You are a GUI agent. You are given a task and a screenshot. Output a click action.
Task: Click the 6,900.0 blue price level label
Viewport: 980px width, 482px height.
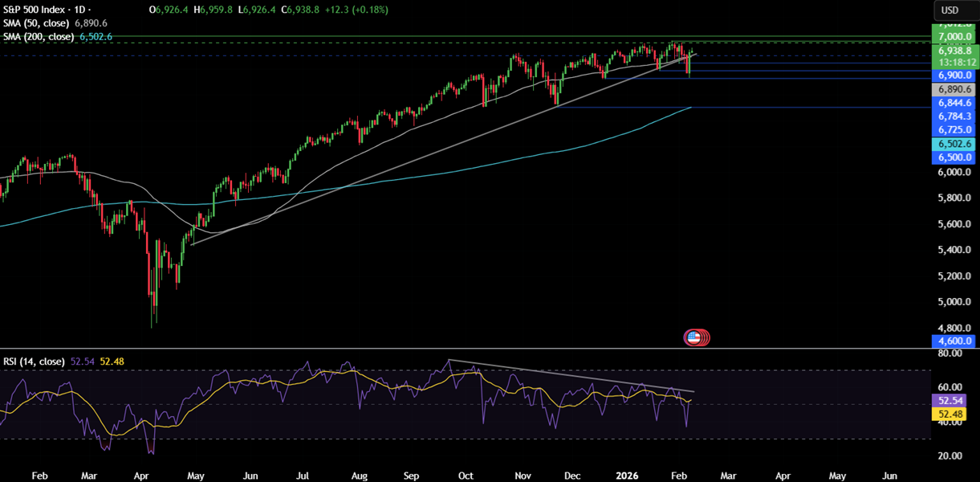click(954, 75)
